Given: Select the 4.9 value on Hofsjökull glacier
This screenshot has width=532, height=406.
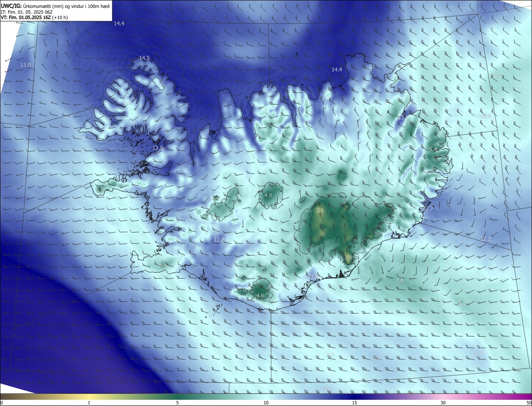Looking at the screenshot, I should [268, 195].
